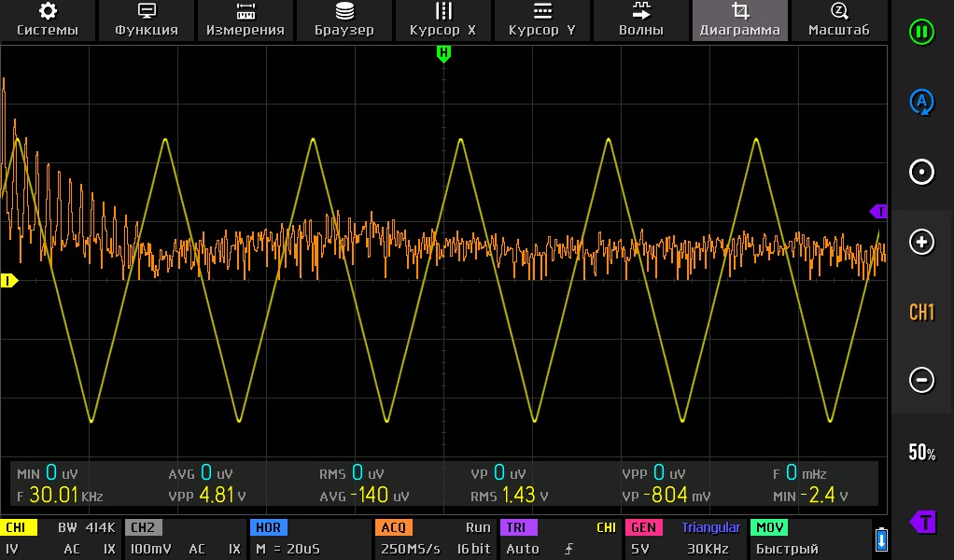
Task: Open the HOR timebase settings
Action: pos(309,539)
